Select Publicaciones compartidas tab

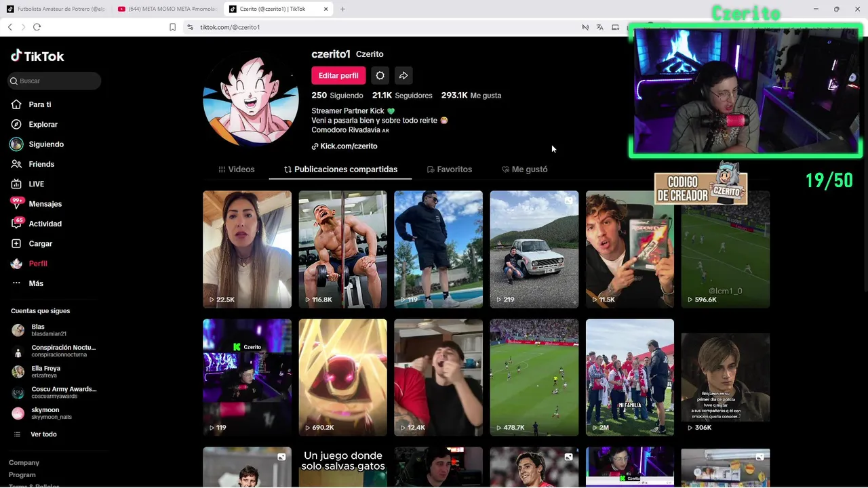pyautogui.click(x=340, y=169)
